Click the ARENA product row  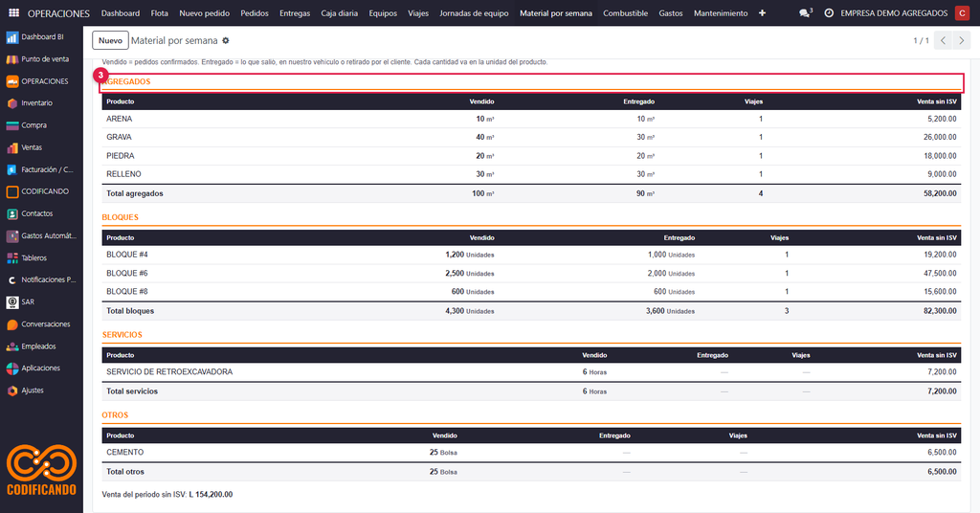coord(531,119)
